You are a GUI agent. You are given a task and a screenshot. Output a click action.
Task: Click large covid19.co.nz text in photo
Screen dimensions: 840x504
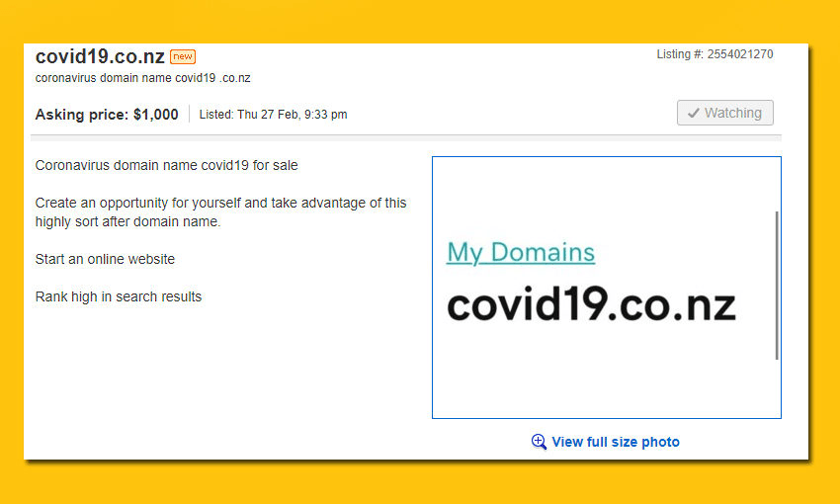[x=591, y=305]
